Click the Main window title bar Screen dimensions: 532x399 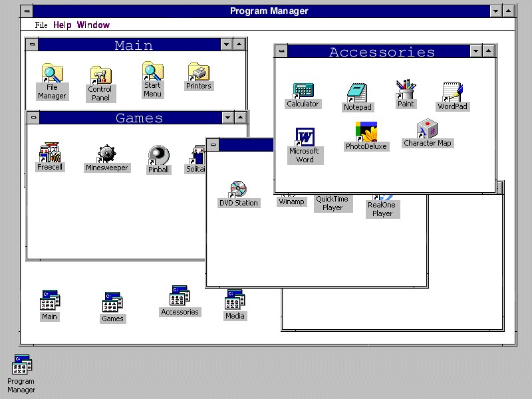[129, 45]
